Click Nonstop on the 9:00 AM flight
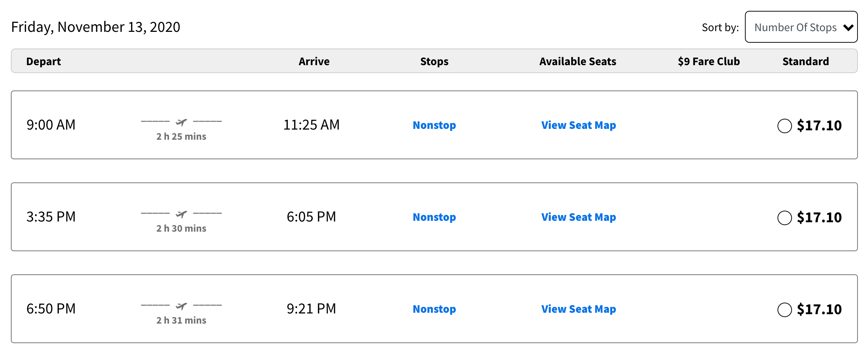This screenshot has width=868, height=354. 434,125
